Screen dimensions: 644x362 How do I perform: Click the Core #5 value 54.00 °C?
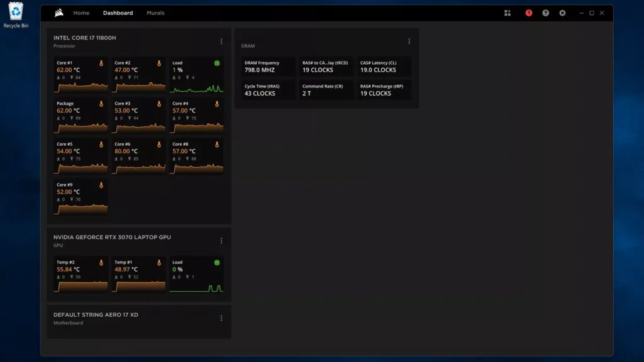tap(68, 151)
